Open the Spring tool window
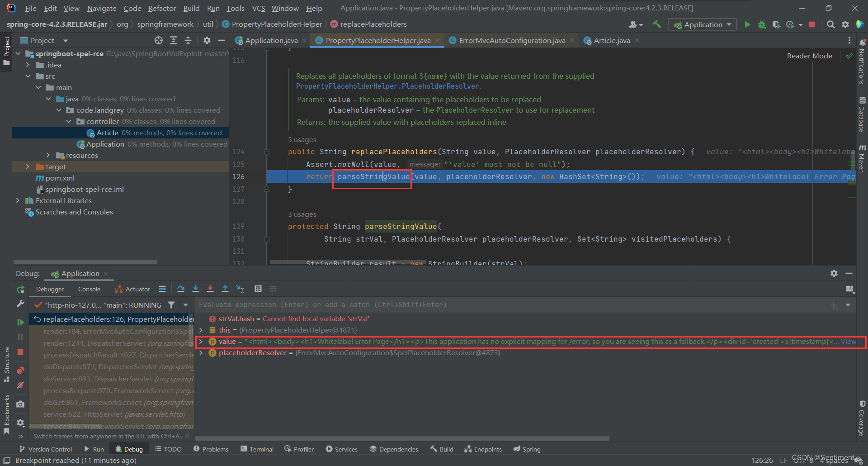 pos(527,449)
